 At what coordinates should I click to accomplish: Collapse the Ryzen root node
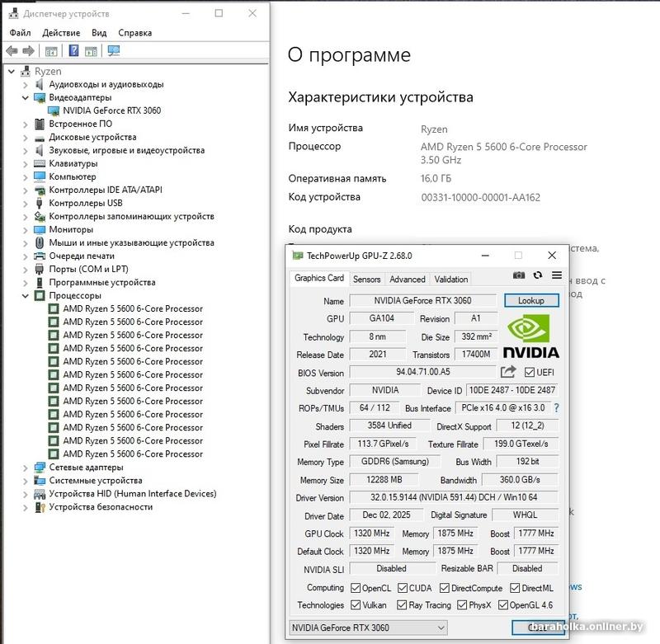(12, 72)
